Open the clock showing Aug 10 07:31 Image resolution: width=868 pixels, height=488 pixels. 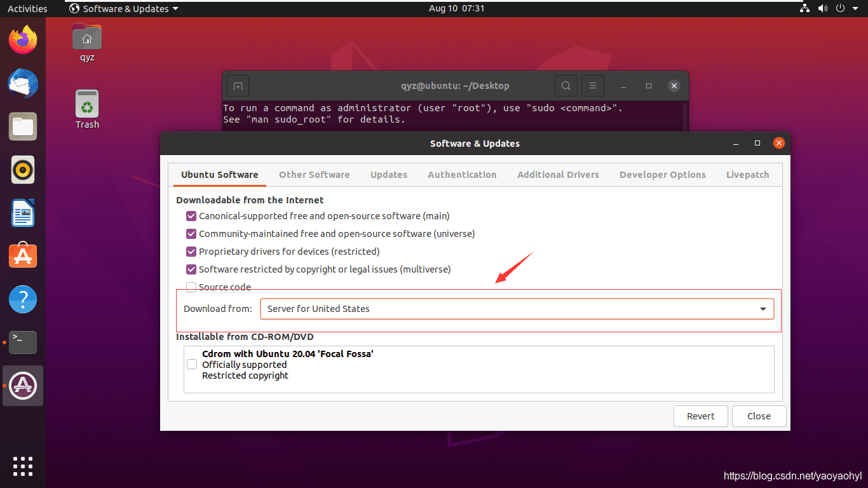(457, 8)
